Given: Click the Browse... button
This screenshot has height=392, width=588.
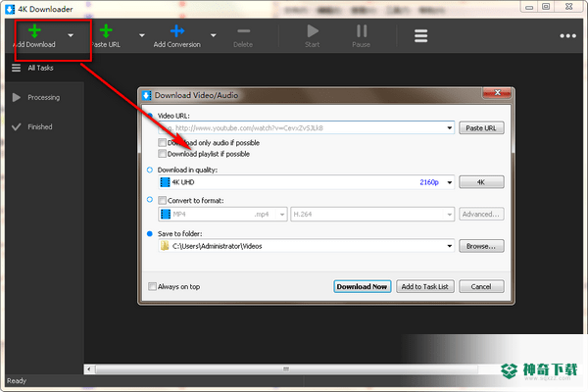Looking at the screenshot, I should [481, 246].
